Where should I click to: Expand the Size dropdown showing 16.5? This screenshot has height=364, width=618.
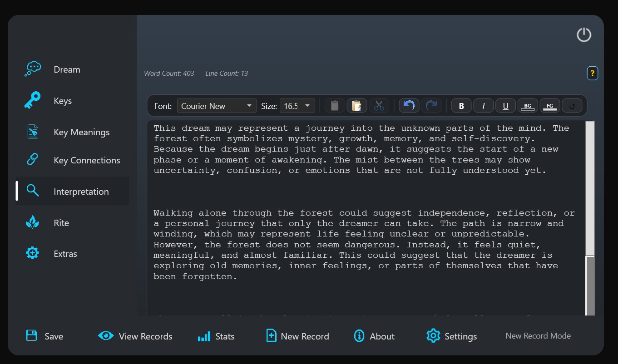[x=297, y=106]
